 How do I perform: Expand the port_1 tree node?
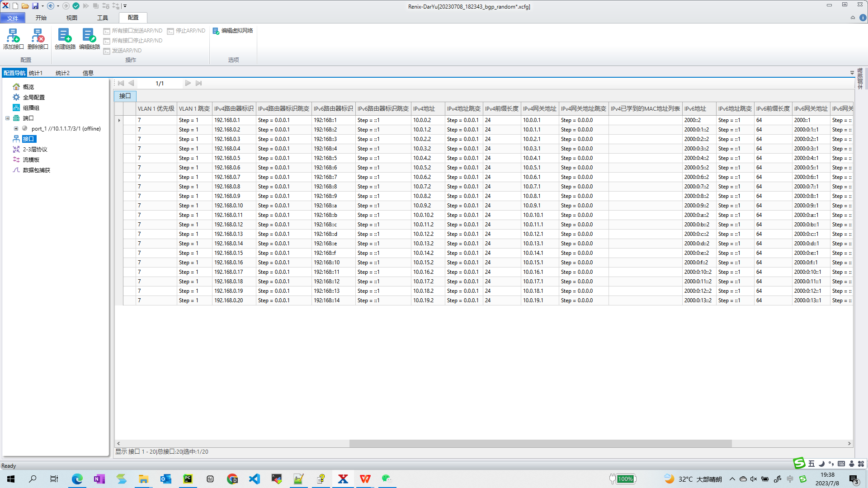(16, 129)
